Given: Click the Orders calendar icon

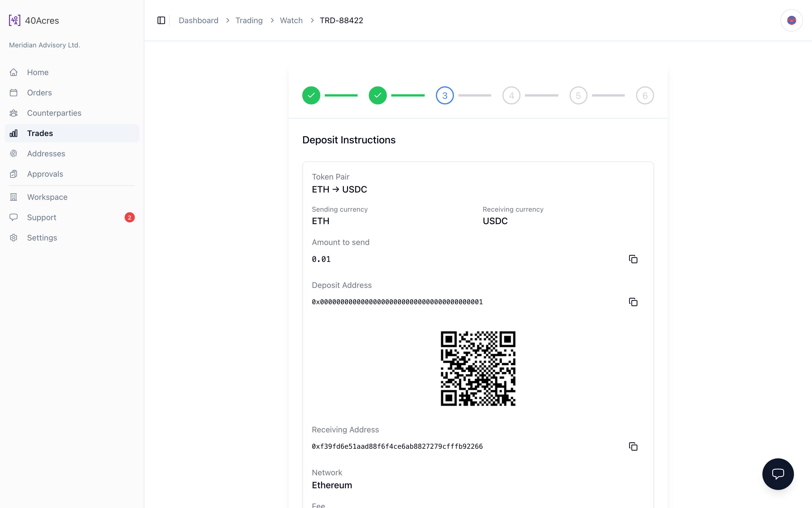Looking at the screenshot, I should (14, 93).
